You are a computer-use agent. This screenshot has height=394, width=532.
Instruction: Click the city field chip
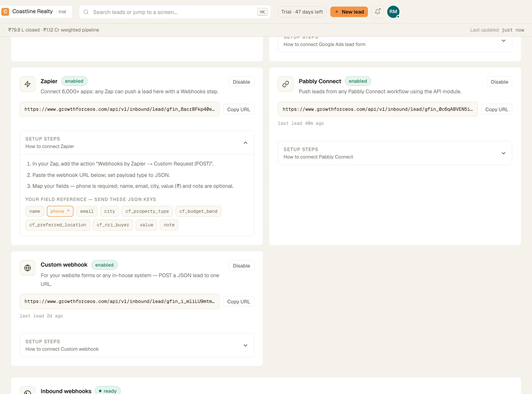pos(109,211)
